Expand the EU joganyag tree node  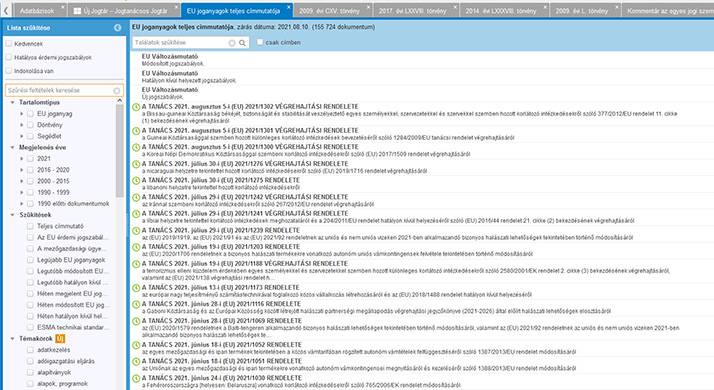click(x=21, y=114)
